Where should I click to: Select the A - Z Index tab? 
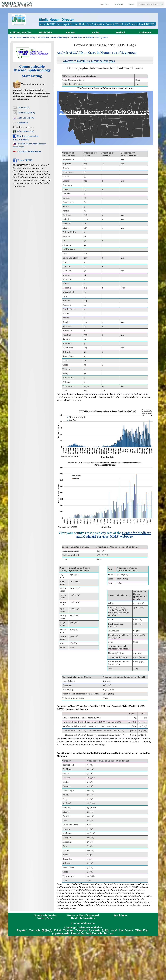(131, 24)
